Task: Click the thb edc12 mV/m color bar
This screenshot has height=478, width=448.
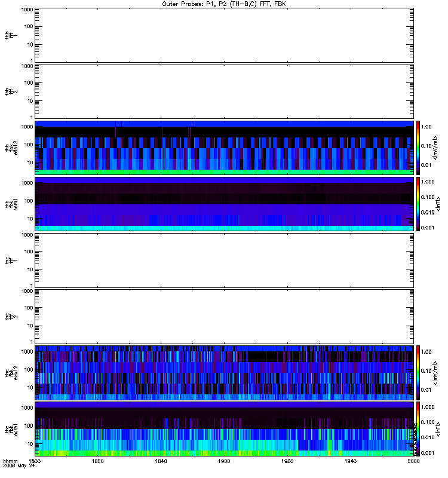Action: click(418, 148)
